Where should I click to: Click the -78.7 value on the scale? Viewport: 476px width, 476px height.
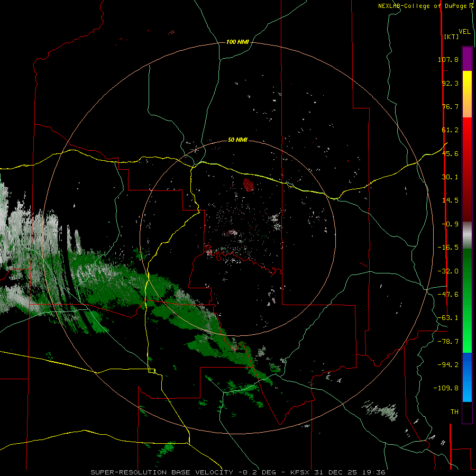[x=448, y=342]
